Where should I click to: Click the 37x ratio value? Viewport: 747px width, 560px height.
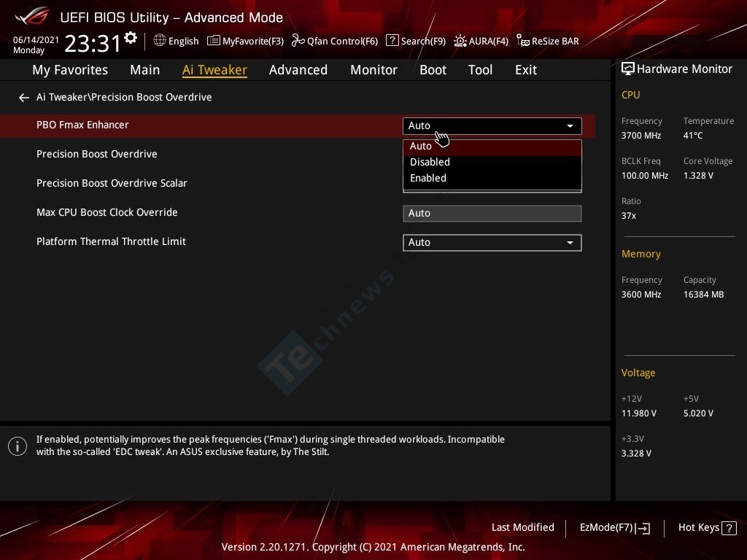(628, 216)
